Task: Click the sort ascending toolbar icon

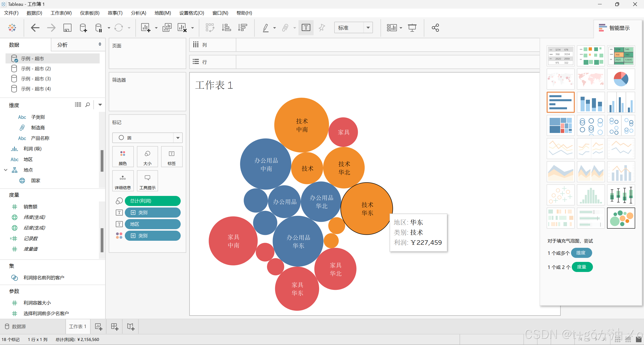Action: (x=226, y=28)
